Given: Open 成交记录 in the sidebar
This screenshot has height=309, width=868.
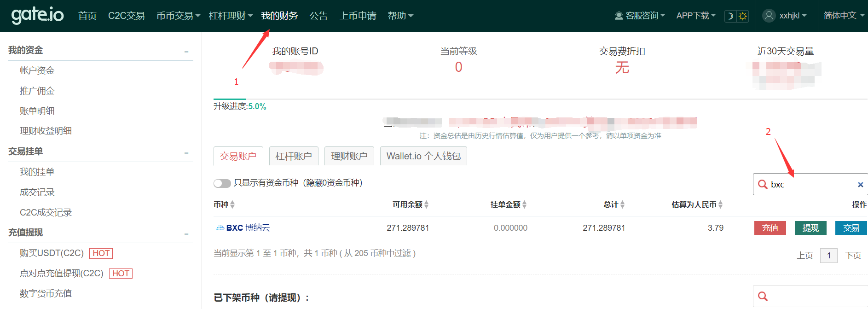Looking at the screenshot, I should coord(37,192).
